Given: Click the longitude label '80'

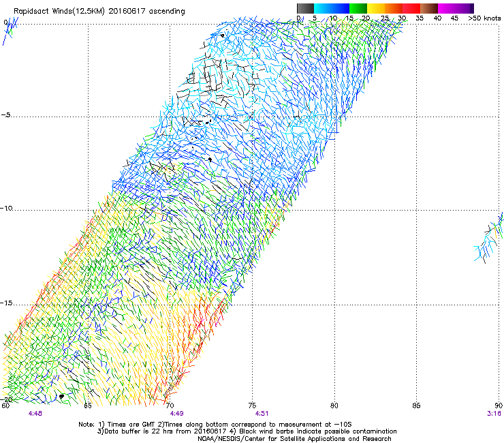Looking at the screenshot, I should click(x=334, y=406).
